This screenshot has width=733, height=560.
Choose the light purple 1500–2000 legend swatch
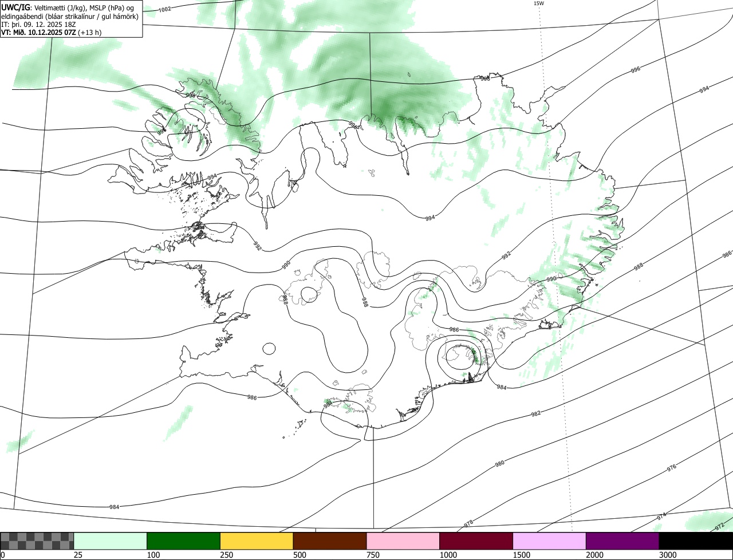pos(550,541)
